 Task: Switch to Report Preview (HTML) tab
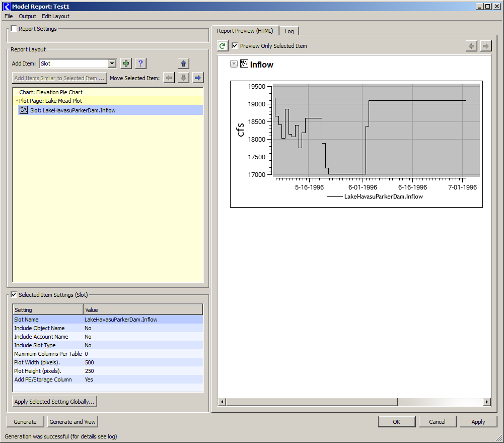245,31
